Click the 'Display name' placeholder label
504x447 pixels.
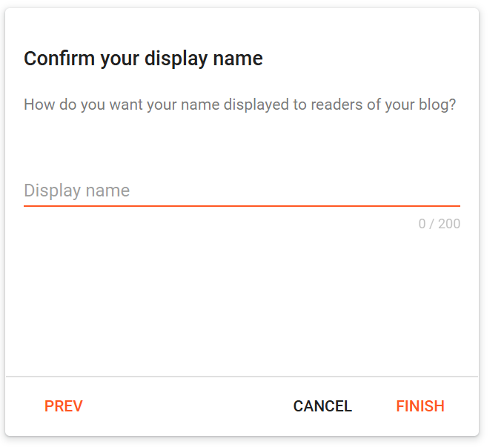tap(77, 191)
